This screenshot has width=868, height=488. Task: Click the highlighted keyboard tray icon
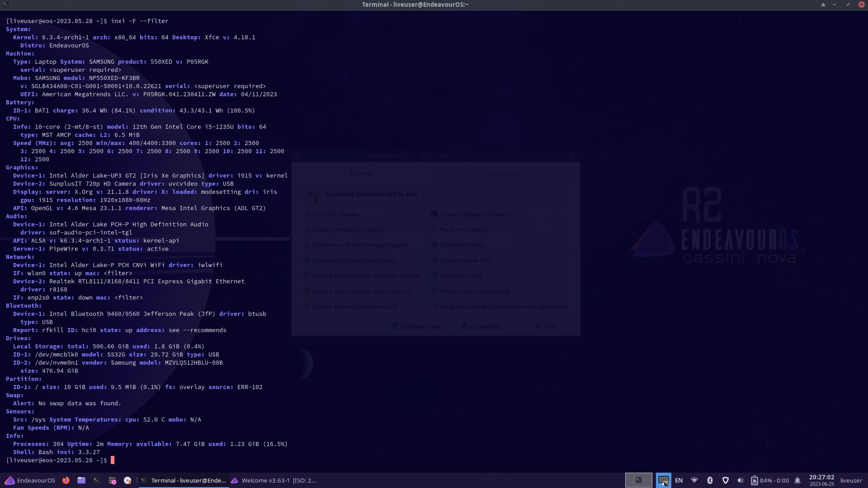click(663, 480)
